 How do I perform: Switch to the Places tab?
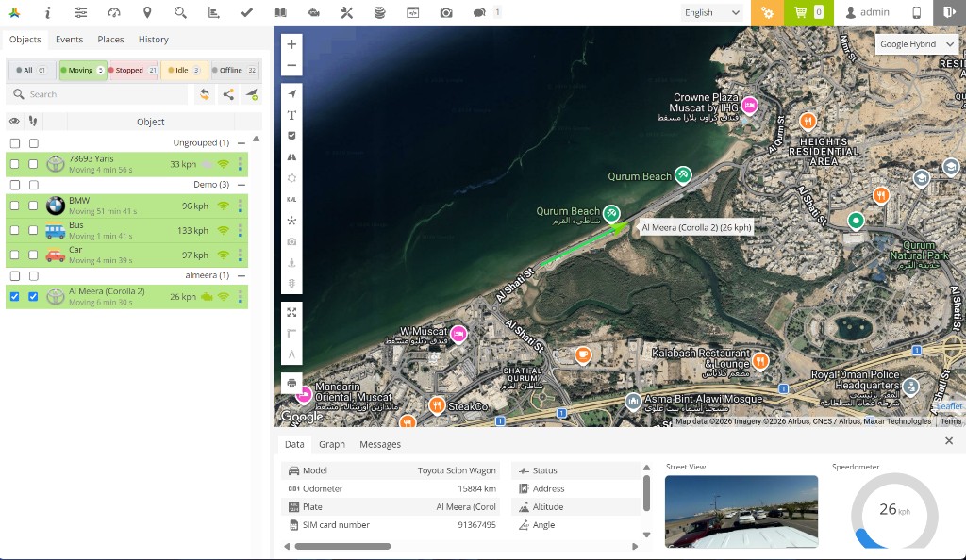(110, 40)
